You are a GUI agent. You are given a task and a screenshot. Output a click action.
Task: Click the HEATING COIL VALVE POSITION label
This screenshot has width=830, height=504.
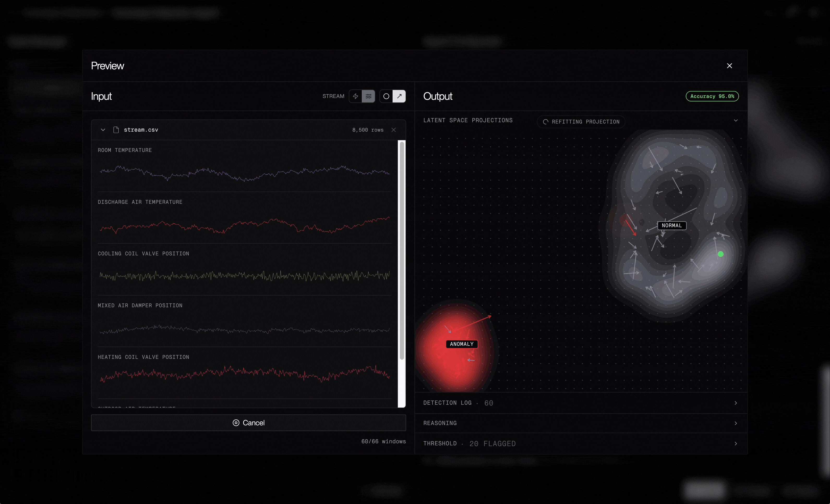[x=143, y=357]
